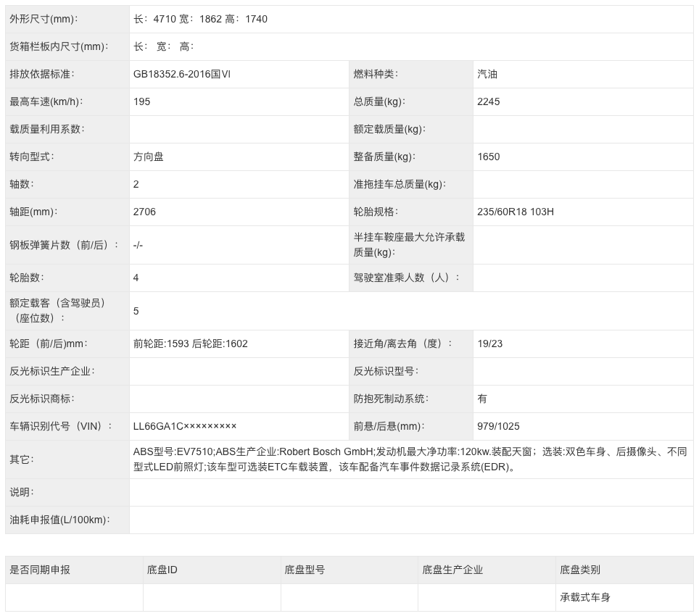Click the tire specification 235/60R18 103H
Screen dimensions: 699x616
516,212
